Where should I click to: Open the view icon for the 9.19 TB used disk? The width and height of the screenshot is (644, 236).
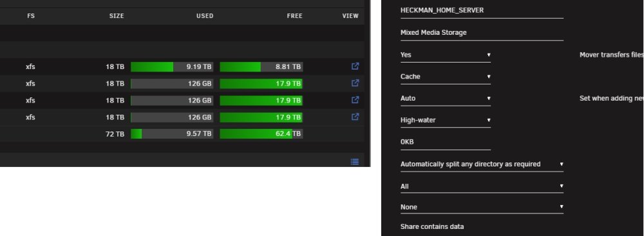(355, 66)
